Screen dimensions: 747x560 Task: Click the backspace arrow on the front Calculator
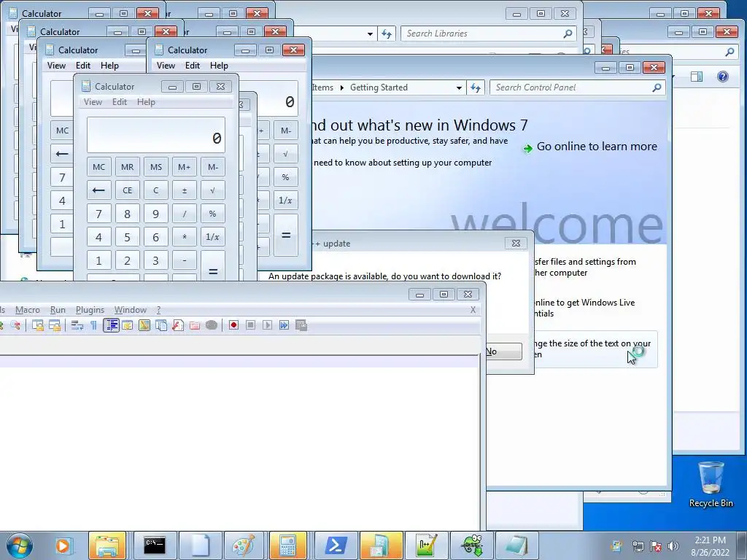click(98, 190)
